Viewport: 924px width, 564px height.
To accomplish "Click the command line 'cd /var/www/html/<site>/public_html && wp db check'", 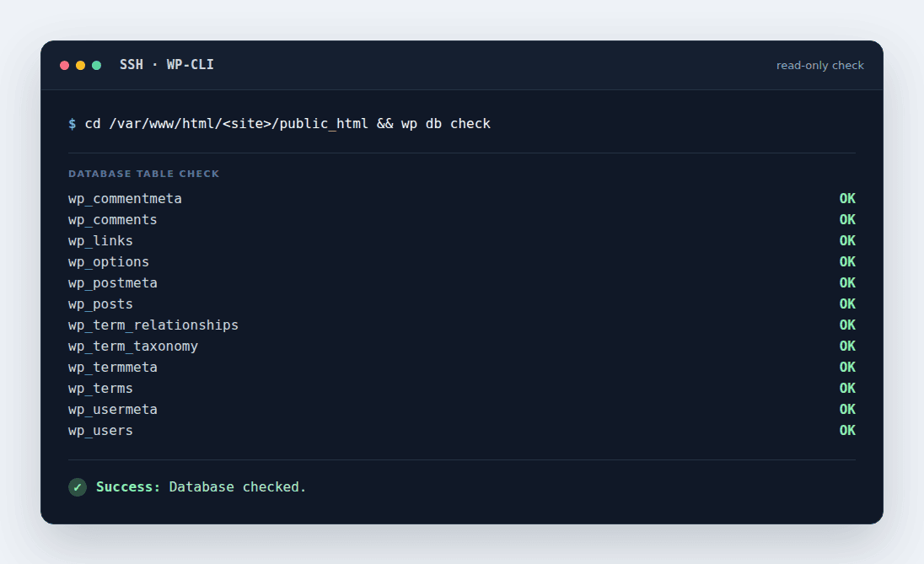I will click(x=287, y=124).
